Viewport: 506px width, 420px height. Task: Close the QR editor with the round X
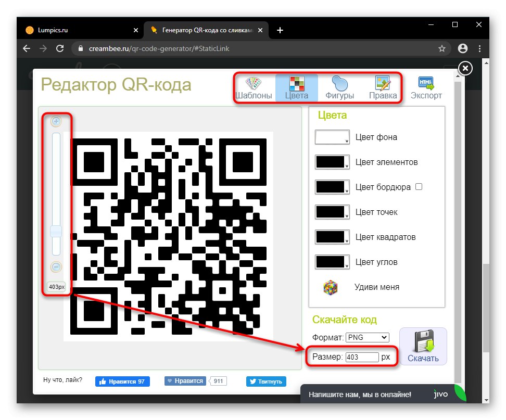[465, 68]
